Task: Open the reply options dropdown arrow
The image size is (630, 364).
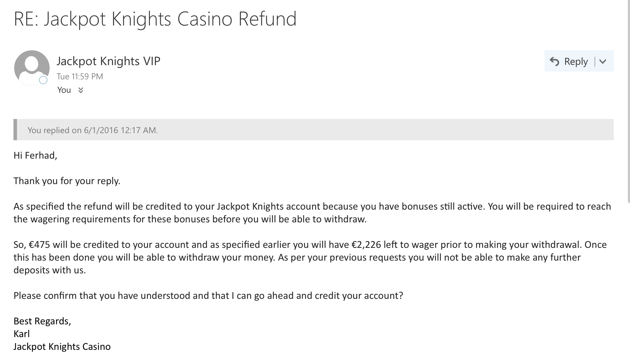Action: tap(603, 62)
